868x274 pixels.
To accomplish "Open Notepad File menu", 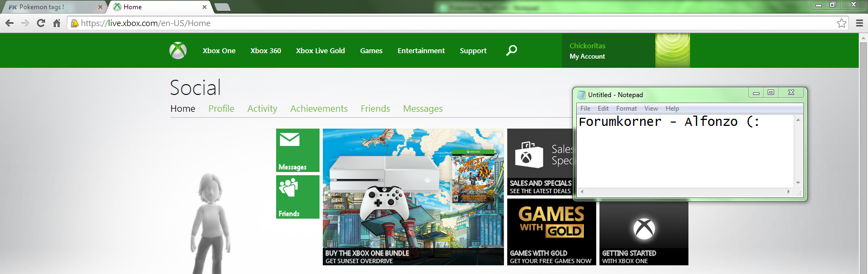I will tap(585, 109).
